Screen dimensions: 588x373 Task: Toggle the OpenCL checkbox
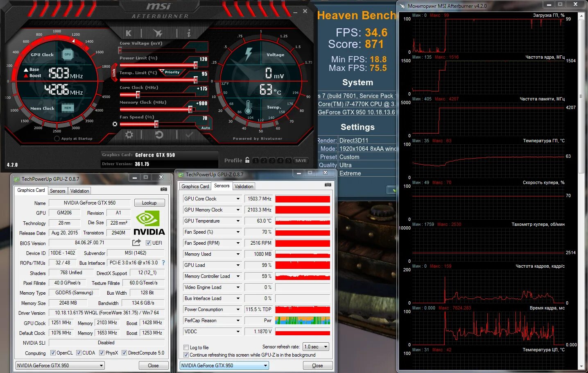click(53, 353)
